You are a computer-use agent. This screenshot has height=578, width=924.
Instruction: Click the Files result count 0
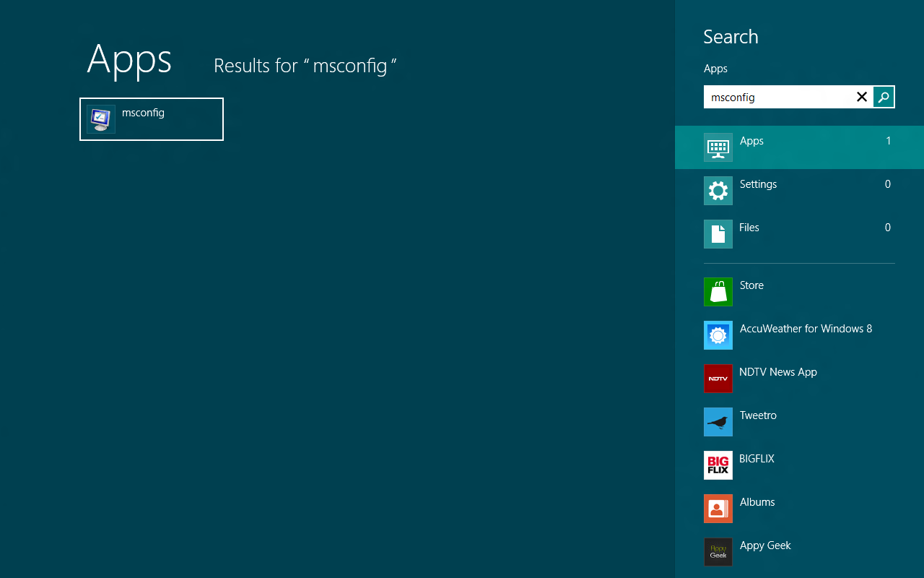click(888, 228)
